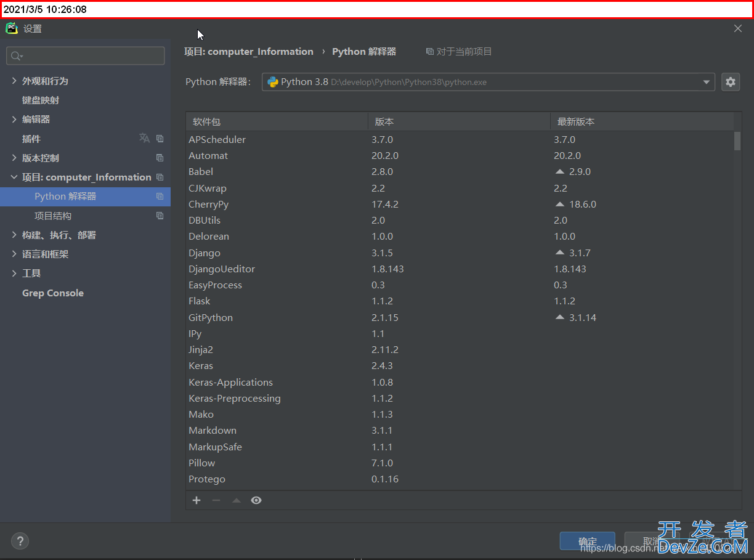Select the Automat package row

point(460,155)
